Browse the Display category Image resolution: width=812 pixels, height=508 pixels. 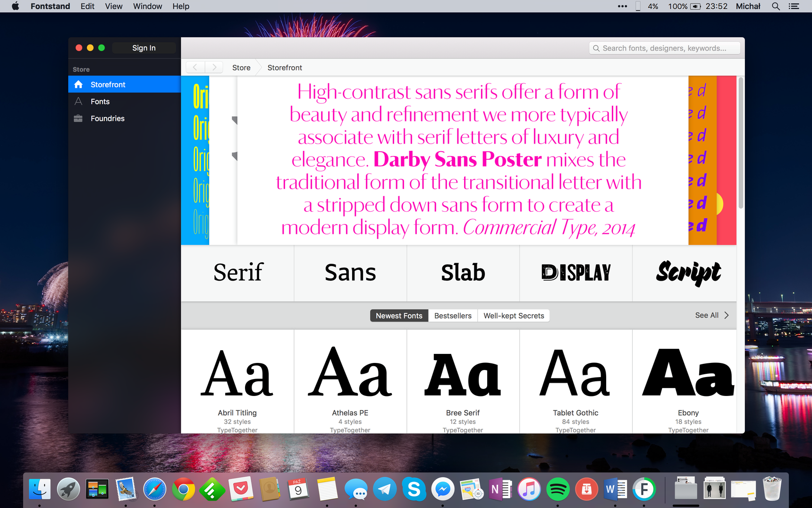coord(576,273)
